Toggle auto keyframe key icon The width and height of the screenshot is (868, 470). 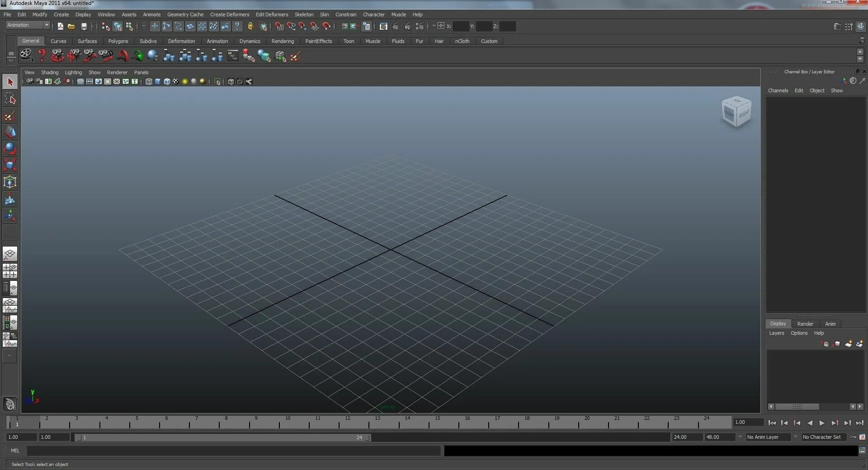coord(853,437)
